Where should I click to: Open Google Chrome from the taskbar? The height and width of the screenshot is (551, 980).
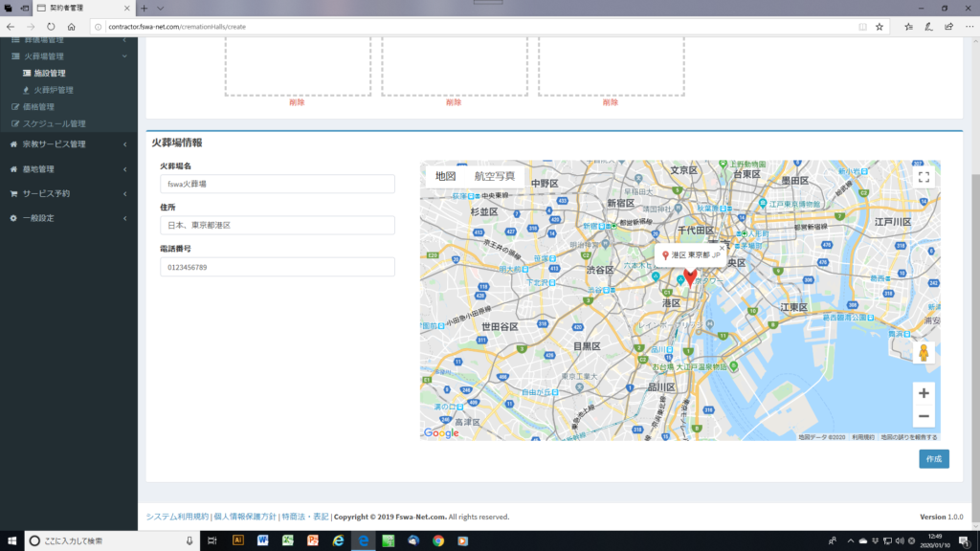tap(438, 541)
